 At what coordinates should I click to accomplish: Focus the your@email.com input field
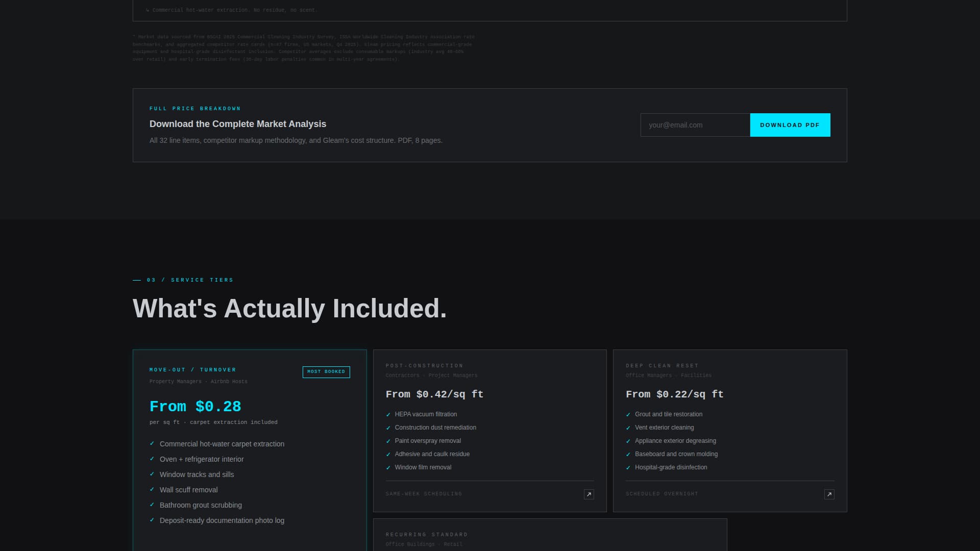tap(695, 125)
